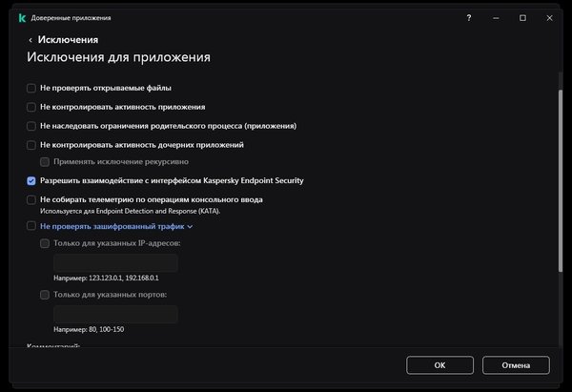Image resolution: width=572 pixels, height=392 pixels.
Task: Check 'Не контролировать активность приложения' option
Action: 31,107
